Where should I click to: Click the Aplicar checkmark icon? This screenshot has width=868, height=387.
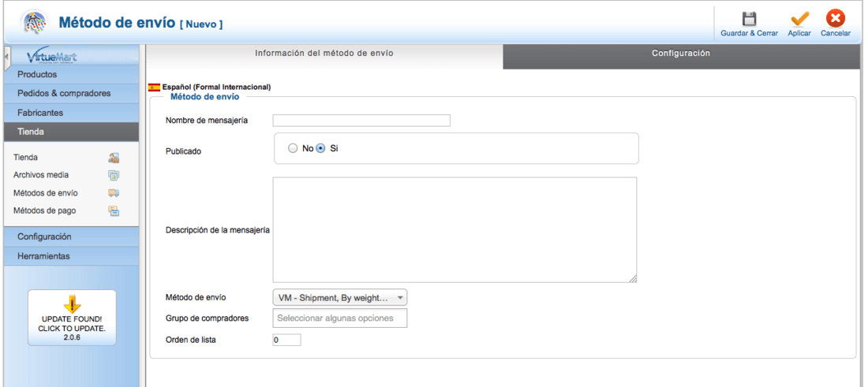point(799,20)
